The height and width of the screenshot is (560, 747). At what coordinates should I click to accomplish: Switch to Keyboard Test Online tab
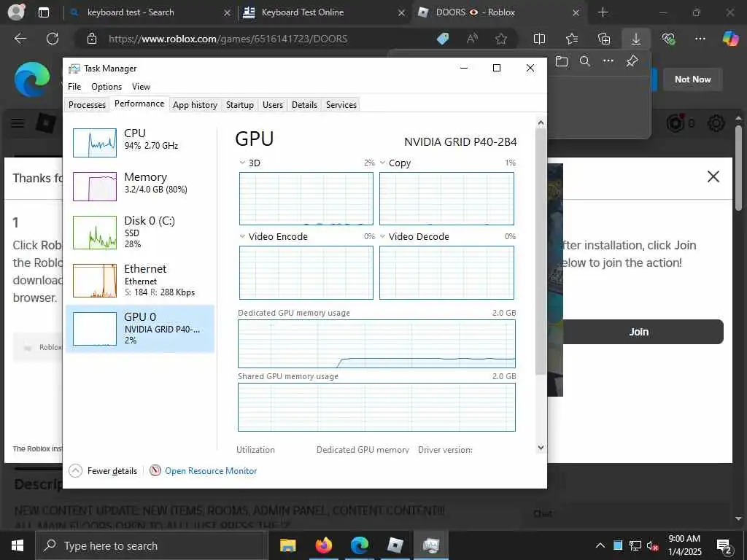pyautogui.click(x=323, y=12)
